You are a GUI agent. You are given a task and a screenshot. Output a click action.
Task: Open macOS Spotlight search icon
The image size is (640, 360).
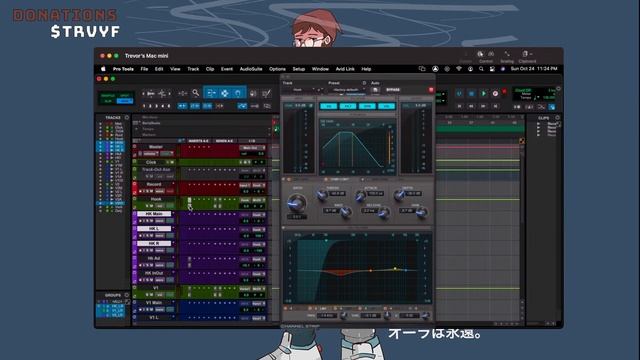481,69
